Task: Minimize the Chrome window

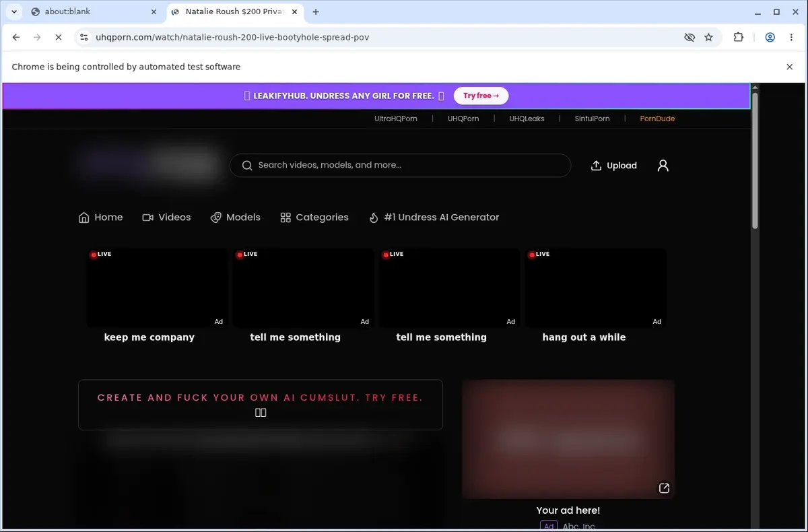Action: [x=758, y=11]
